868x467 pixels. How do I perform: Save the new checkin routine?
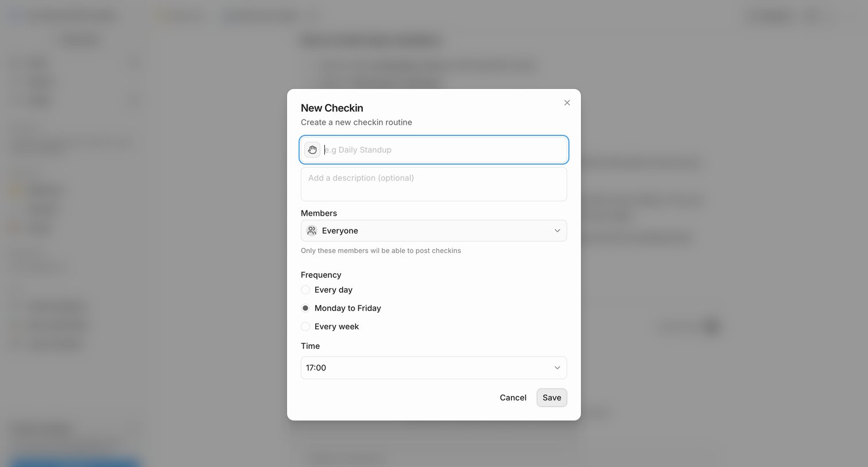tap(552, 398)
